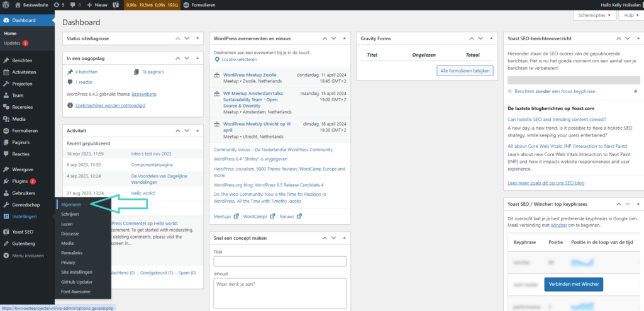The width and height of the screenshot is (644, 311).
Task: Open the WordCamps external link
Action: tap(260, 216)
